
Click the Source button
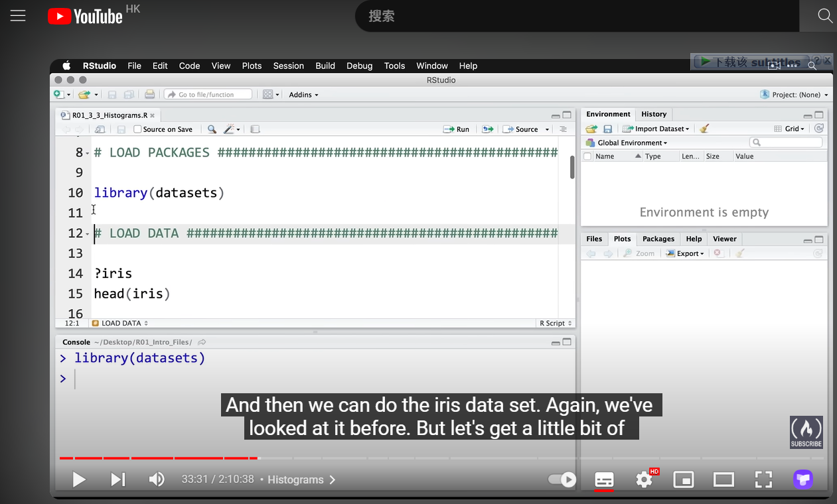click(522, 129)
